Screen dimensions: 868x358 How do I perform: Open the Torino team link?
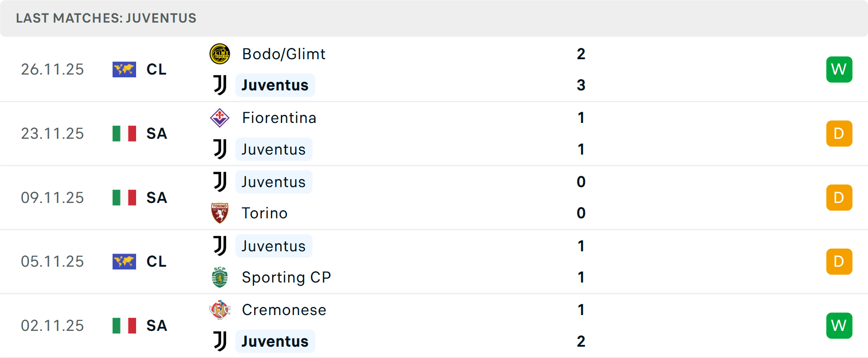pos(264,213)
